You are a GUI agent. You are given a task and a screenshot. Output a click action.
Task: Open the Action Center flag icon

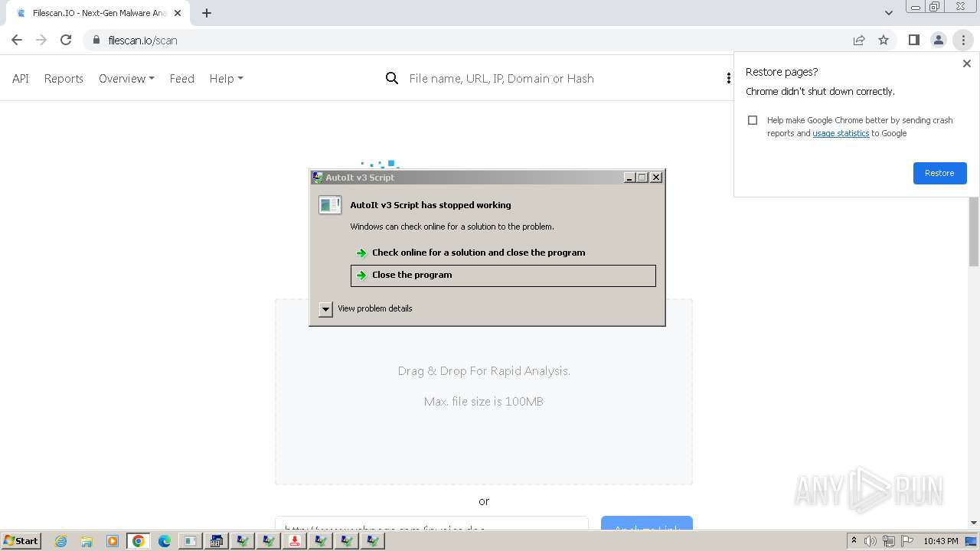(907, 541)
